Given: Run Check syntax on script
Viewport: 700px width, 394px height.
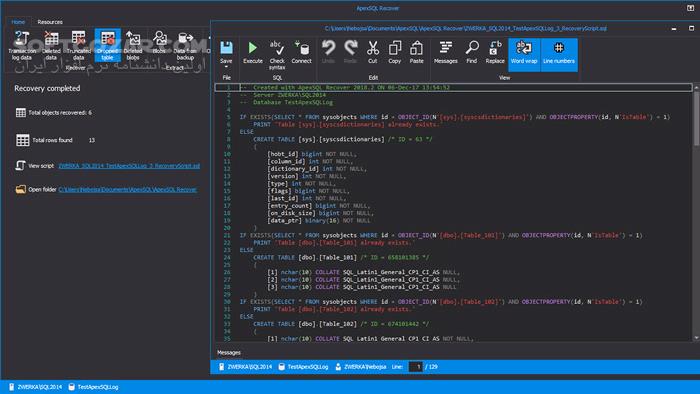Looking at the screenshot, I should 277,55.
